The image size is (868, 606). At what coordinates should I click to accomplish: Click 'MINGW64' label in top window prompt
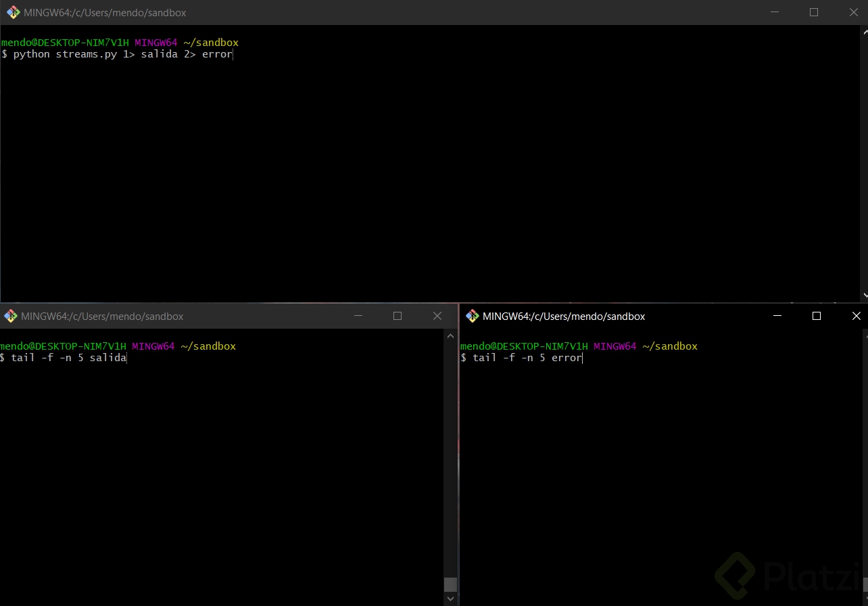pos(155,43)
